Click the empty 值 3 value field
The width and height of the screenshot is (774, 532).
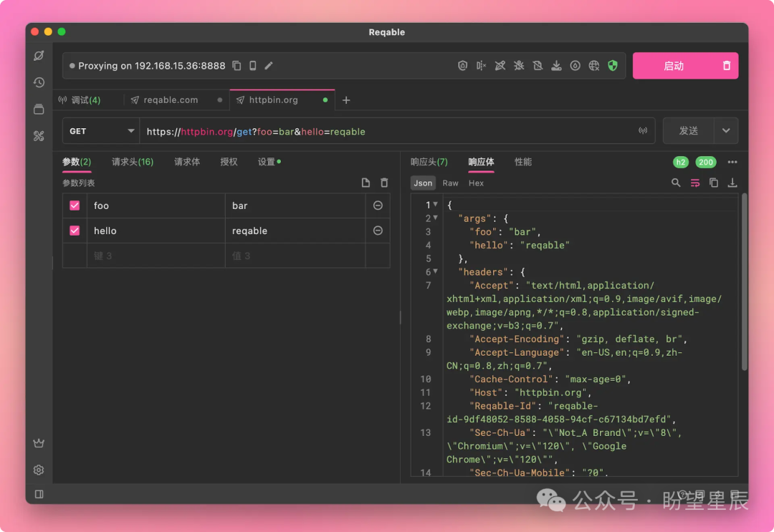tap(295, 256)
